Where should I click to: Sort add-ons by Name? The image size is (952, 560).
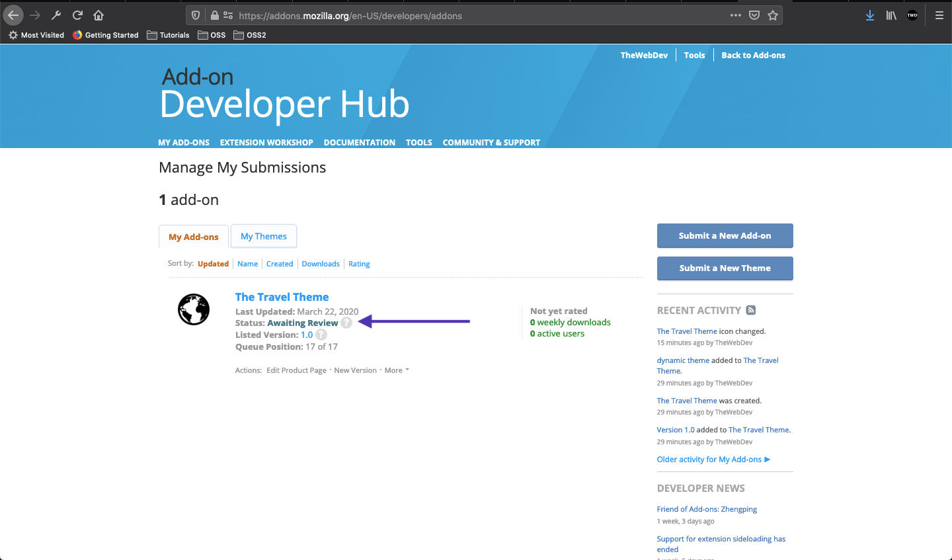pos(248,264)
